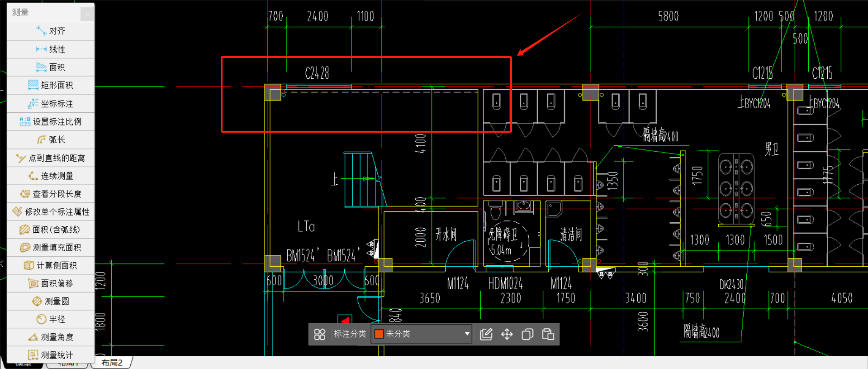Close the 测量 panel
868x369 pixels.
(x=87, y=14)
